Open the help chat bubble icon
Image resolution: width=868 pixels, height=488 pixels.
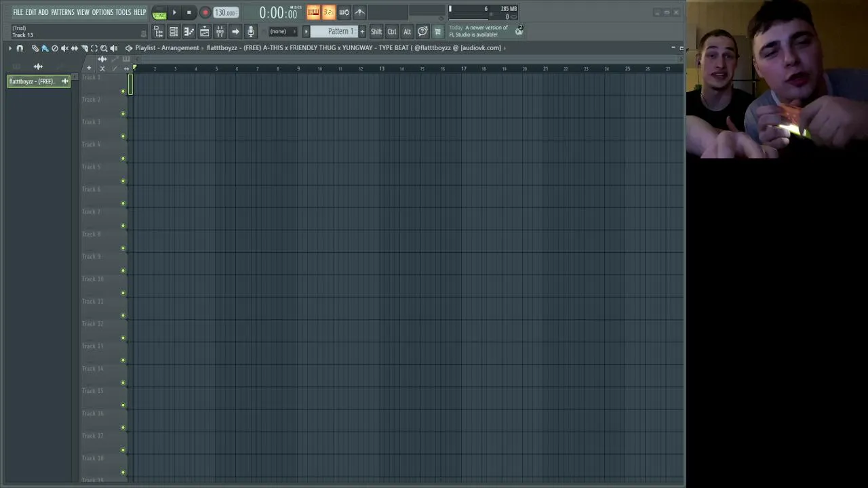point(422,32)
